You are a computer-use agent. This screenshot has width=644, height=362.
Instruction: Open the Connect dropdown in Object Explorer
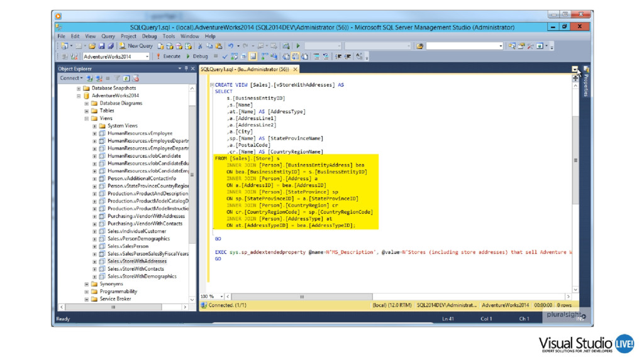point(71,78)
